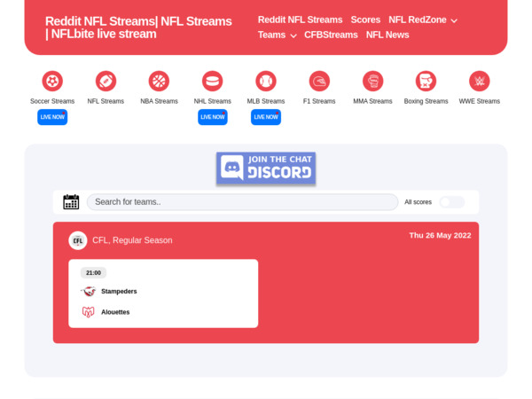Open the WWE Streams logo icon
Viewport: 532px width, 399px height.
click(480, 81)
